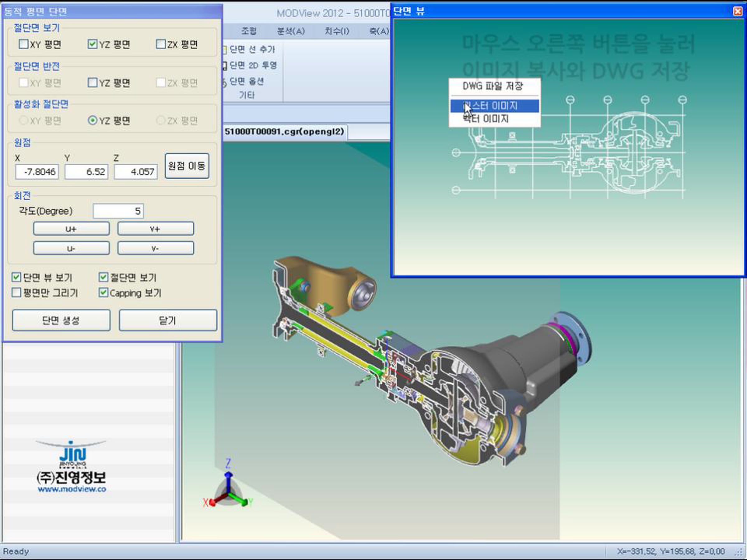This screenshot has width=747, height=560.
Task: Click the 각도(Degree) input field
Action: tap(118, 211)
